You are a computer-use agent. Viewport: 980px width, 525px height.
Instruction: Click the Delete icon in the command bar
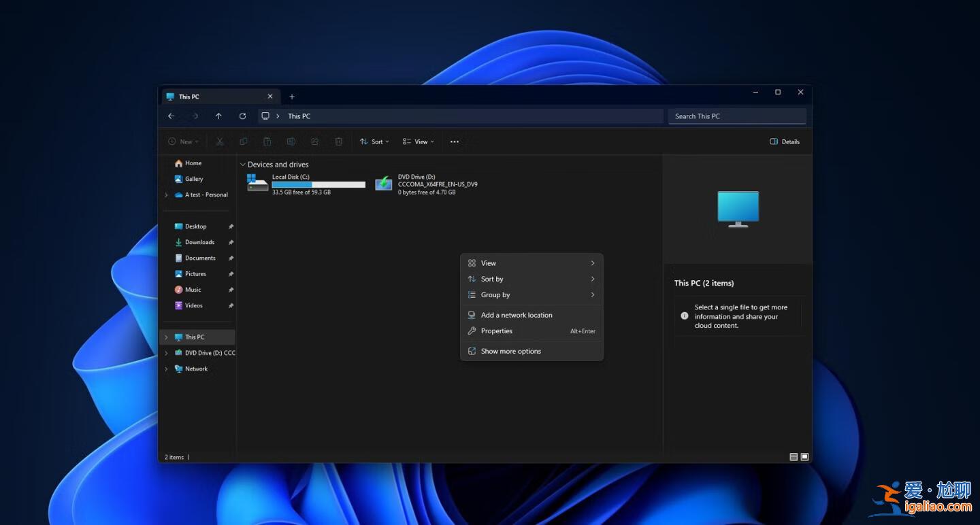tap(338, 141)
